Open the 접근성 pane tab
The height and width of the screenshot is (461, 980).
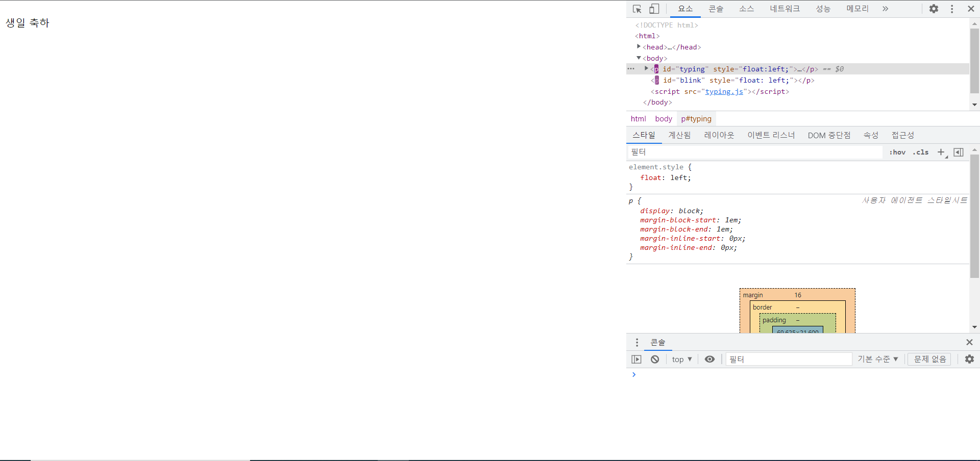point(902,135)
